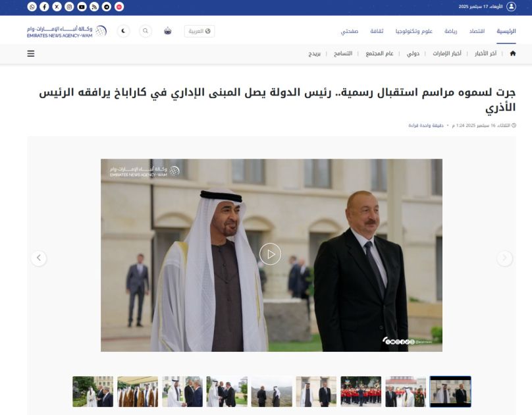Open the X (Twitter) social icon
The image size is (532, 415).
(x=57, y=7)
